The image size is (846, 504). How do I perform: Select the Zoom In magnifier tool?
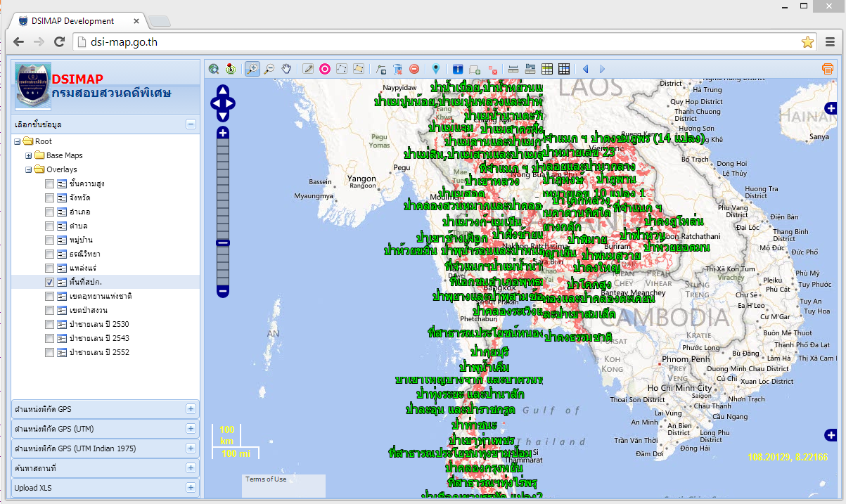[250, 69]
